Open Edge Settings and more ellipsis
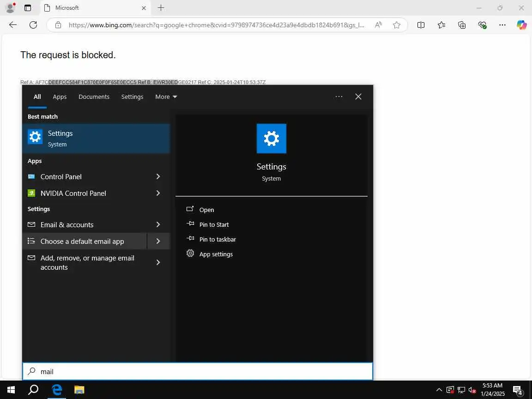The image size is (532, 399). click(502, 25)
